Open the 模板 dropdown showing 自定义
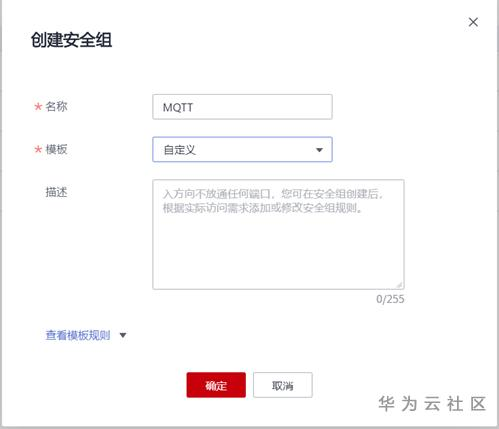 [242, 149]
